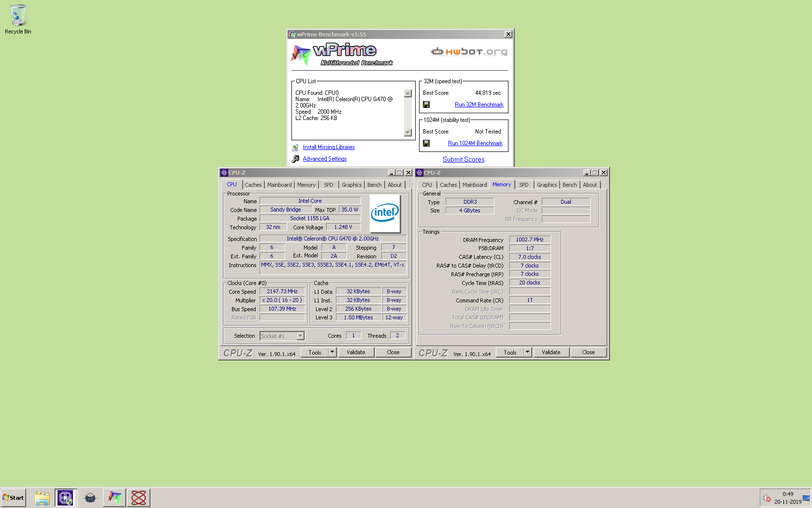Click the show desktop tray icon
Screen dimensions: 812x508
[x=806, y=498]
